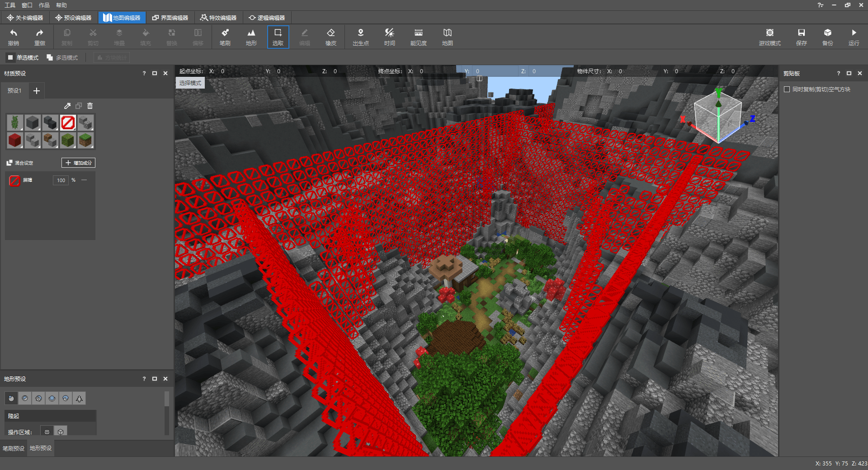Image resolution: width=868 pixels, height=470 pixels.
Task: Switch to 游戏模式 game mode
Action: 770,37
